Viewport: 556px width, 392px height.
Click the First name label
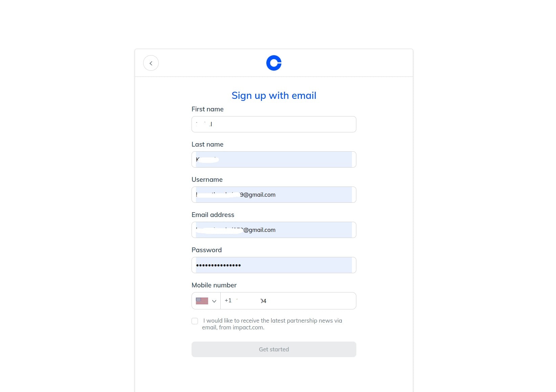pyautogui.click(x=207, y=109)
